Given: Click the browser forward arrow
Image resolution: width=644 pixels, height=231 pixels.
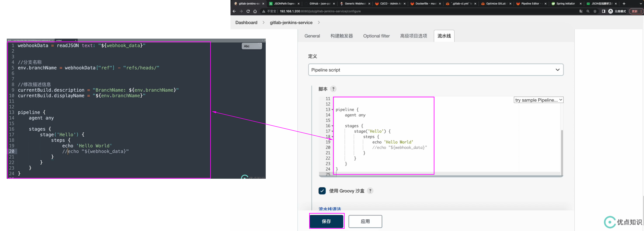Looking at the screenshot, I should pos(241,11).
